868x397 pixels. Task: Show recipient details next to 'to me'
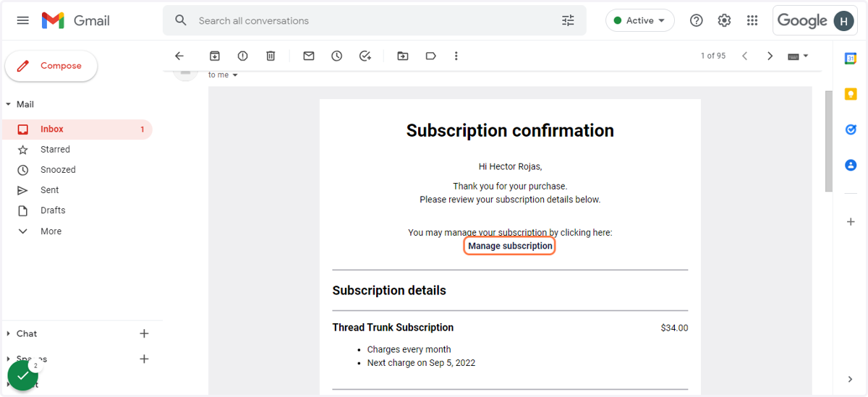pos(235,75)
